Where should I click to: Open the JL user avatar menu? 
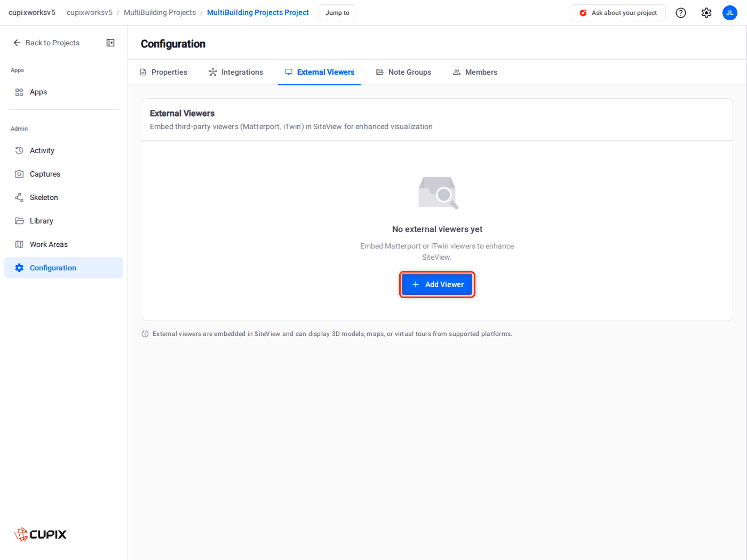point(730,13)
